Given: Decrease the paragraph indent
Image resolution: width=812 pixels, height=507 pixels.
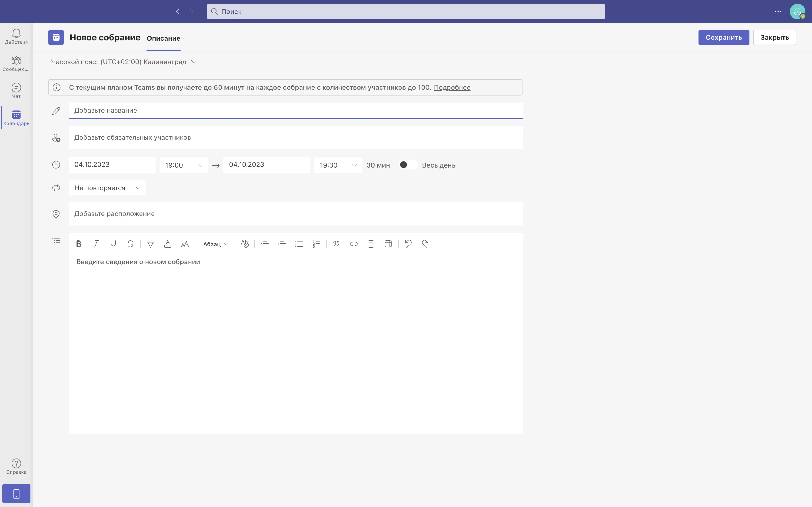Looking at the screenshot, I should pos(265,244).
